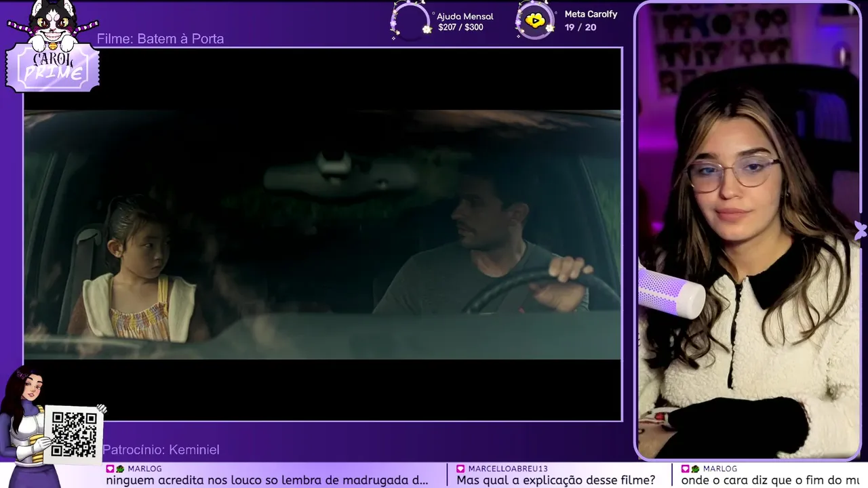Click the '19 / 20' counter
Screen dimensions: 868x488
click(x=580, y=27)
